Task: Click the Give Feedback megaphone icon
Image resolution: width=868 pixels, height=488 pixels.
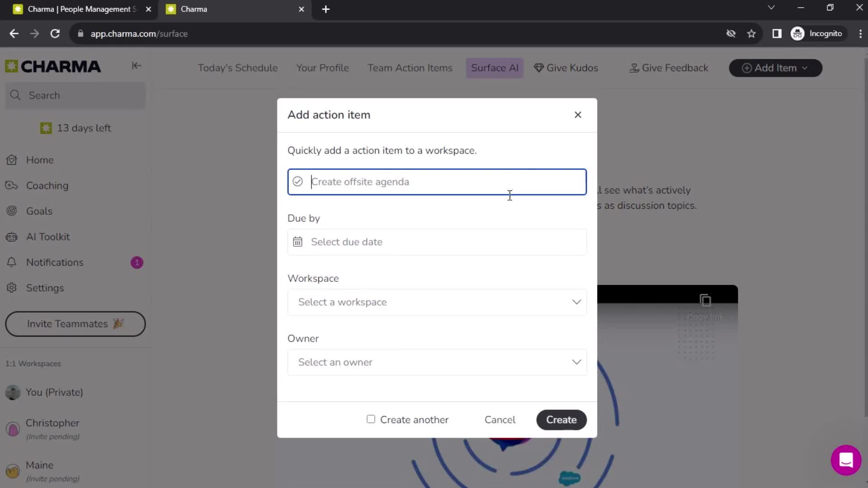Action: pos(633,67)
